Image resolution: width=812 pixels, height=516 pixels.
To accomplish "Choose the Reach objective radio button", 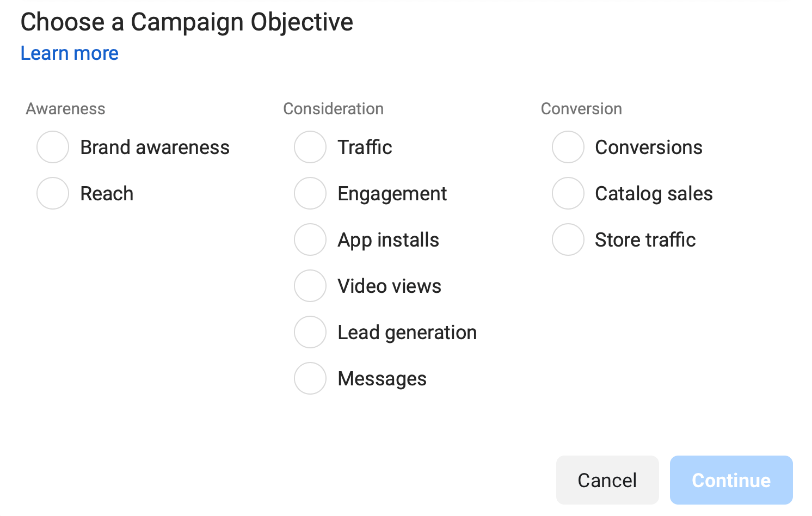I will pos(53,193).
